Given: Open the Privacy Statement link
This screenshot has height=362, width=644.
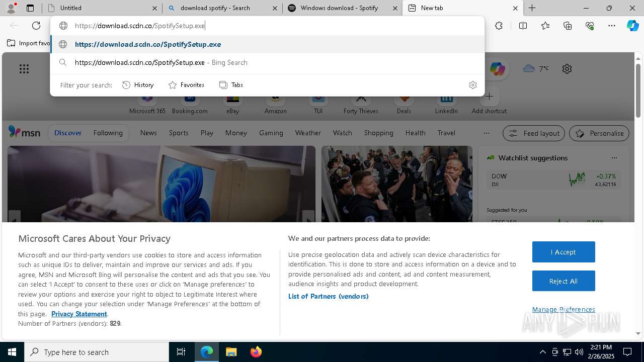Looking at the screenshot, I should pos(79,314).
